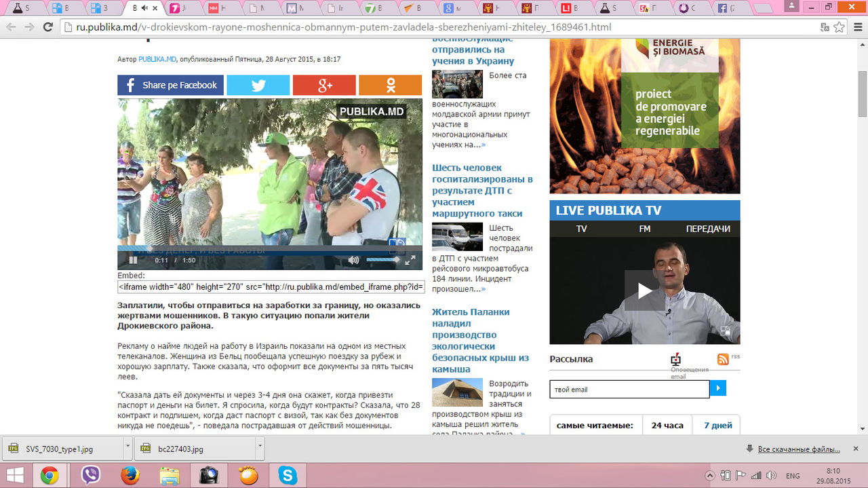
Task: Switch to the Google search tab
Action: [452, 8]
